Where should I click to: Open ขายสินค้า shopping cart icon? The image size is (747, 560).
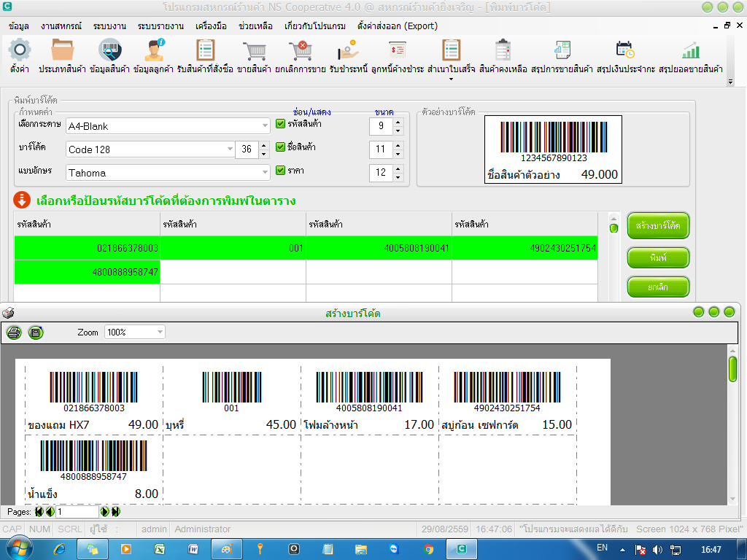(x=254, y=50)
